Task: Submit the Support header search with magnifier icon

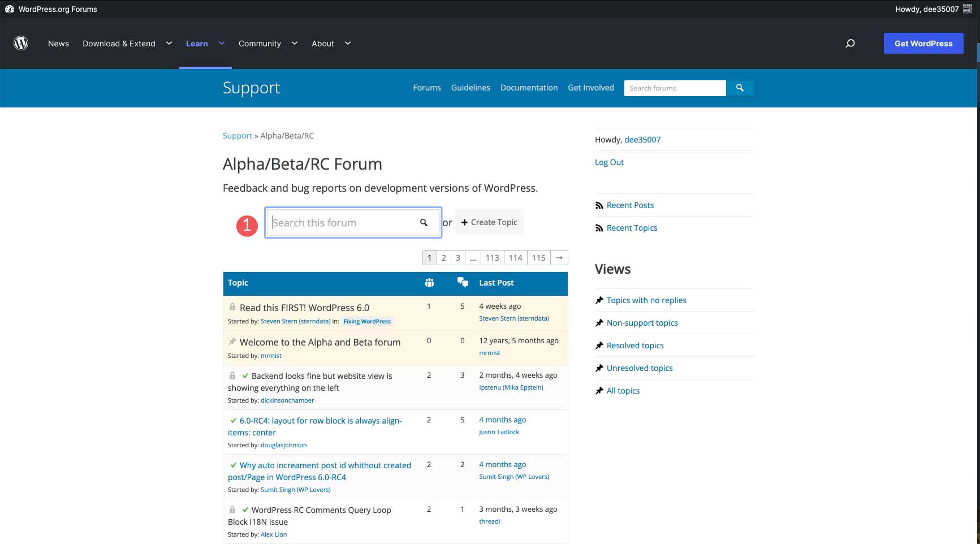Action: (x=740, y=88)
